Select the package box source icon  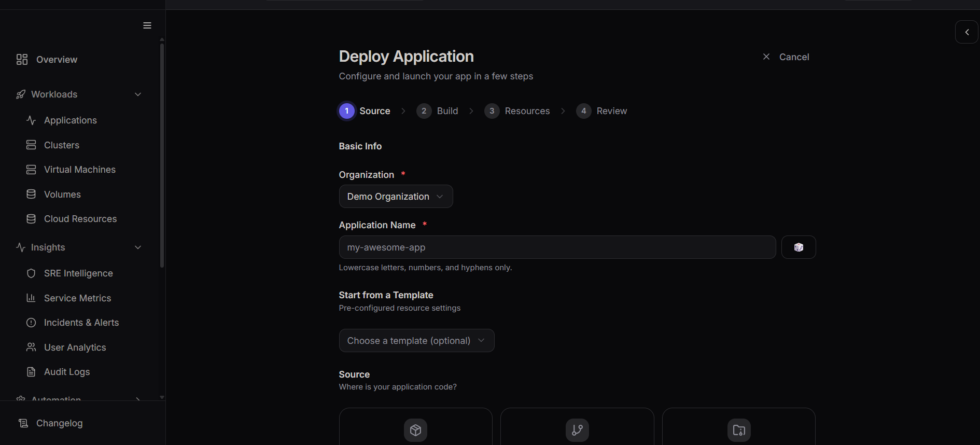[415, 430]
